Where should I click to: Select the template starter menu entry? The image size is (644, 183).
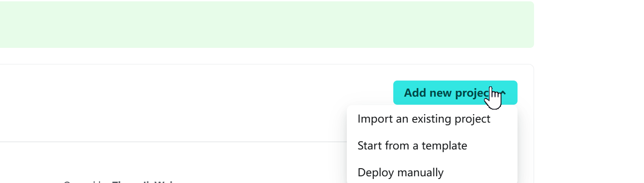point(412,146)
